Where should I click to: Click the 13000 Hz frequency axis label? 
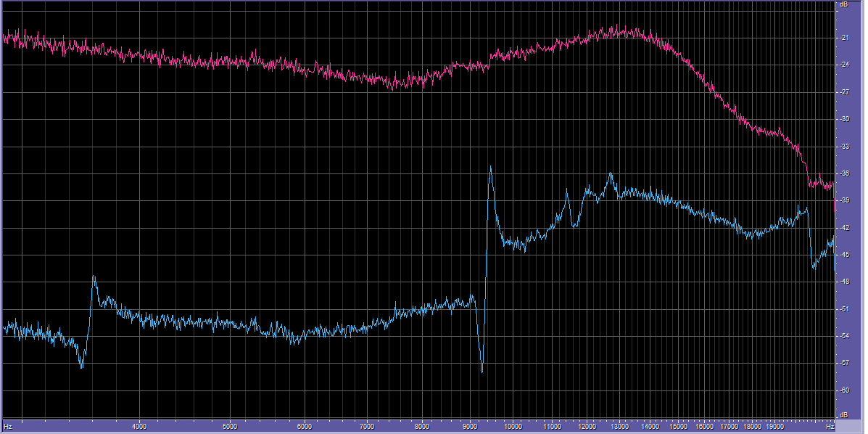(x=620, y=426)
